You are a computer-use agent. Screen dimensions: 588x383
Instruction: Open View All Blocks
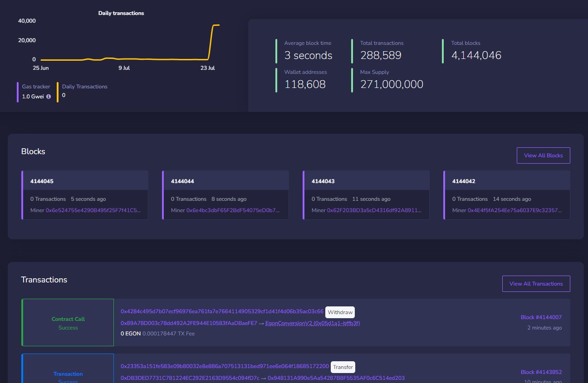[x=543, y=155]
